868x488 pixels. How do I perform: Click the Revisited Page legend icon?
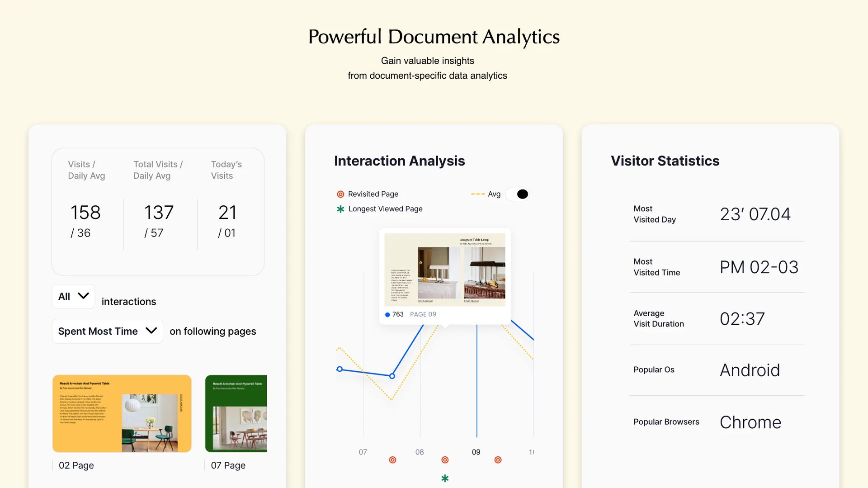340,194
